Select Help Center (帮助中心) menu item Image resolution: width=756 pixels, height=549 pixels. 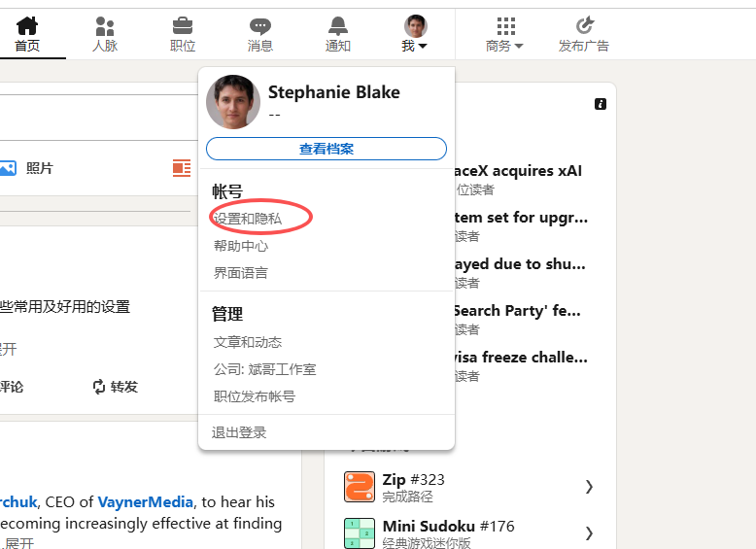(241, 246)
